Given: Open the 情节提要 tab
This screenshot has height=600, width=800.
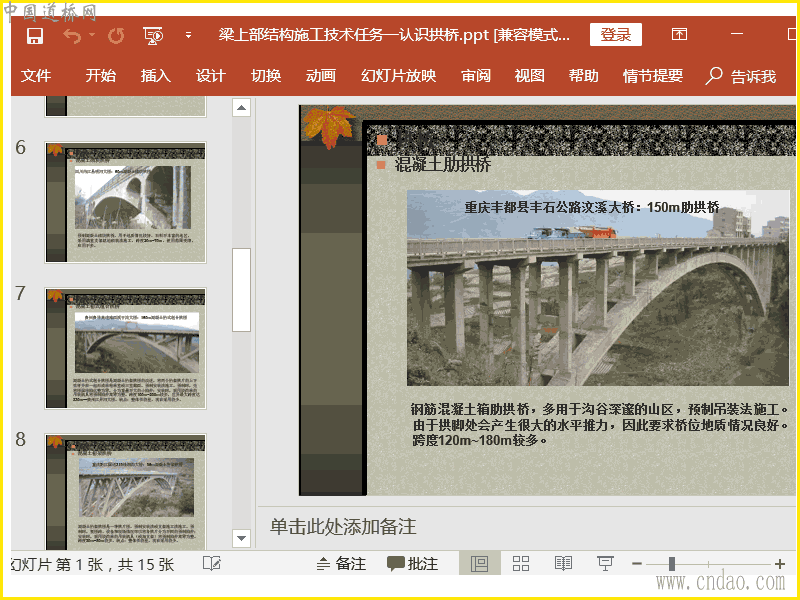Looking at the screenshot, I should [653, 76].
